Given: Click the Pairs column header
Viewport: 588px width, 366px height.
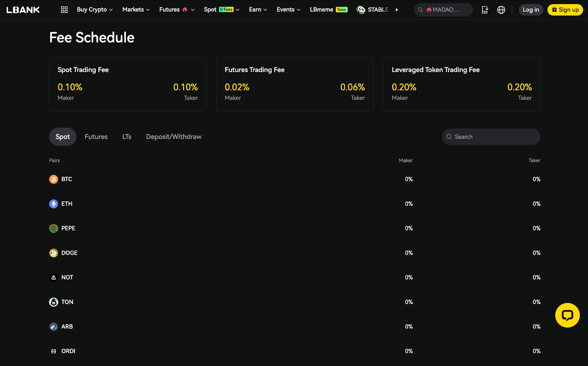Looking at the screenshot, I should point(54,161).
